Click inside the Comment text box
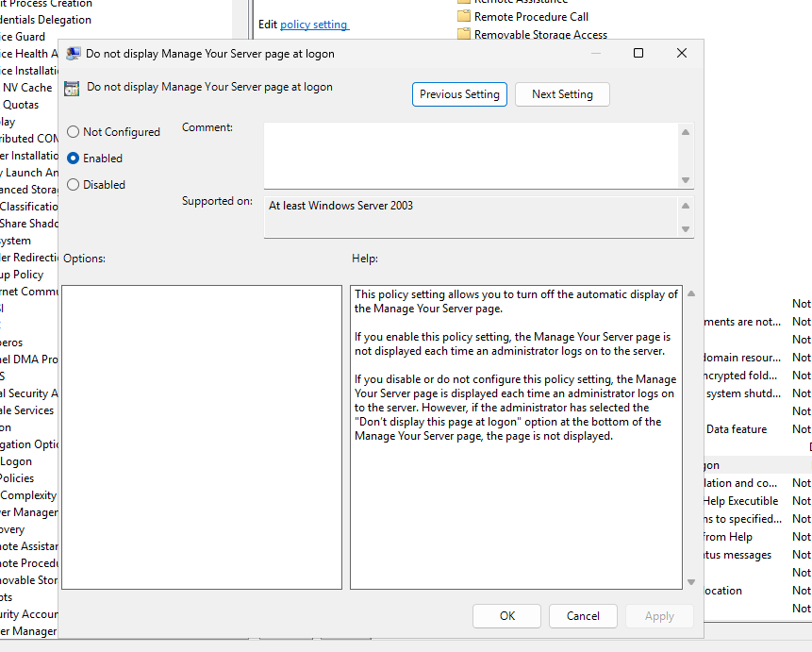Viewport: 812px width, 652px height. click(470, 155)
